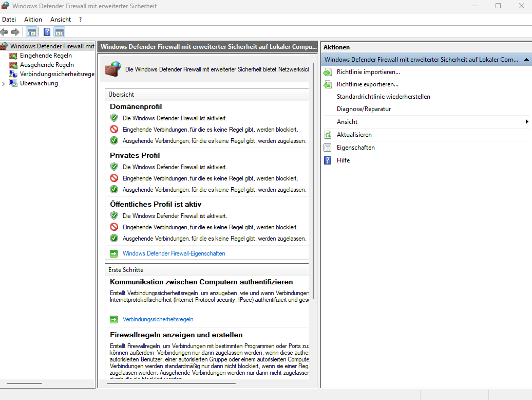The height and width of the screenshot is (400, 532).
Task: Open the Aktion menu
Action: point(33,20)
